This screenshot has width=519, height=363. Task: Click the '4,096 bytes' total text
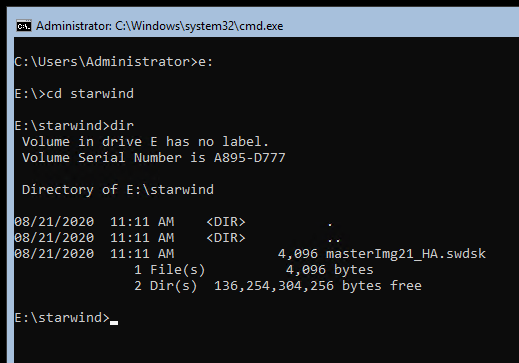point(330,270)
